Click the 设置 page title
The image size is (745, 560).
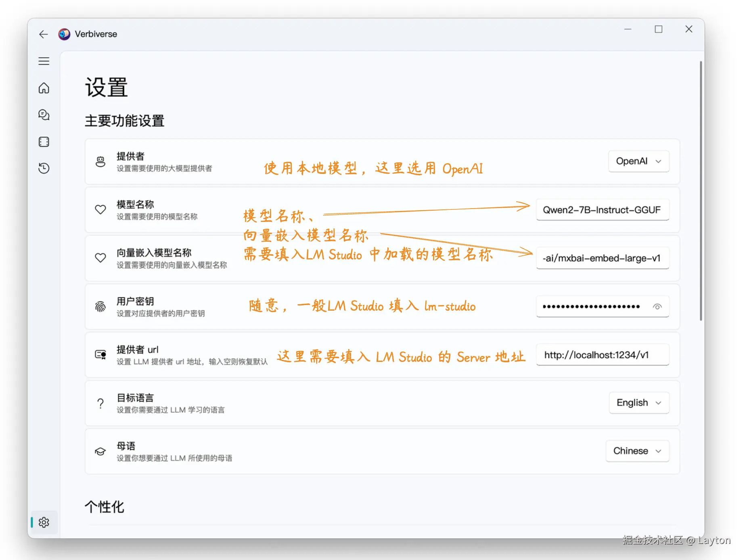click(107, 88)
